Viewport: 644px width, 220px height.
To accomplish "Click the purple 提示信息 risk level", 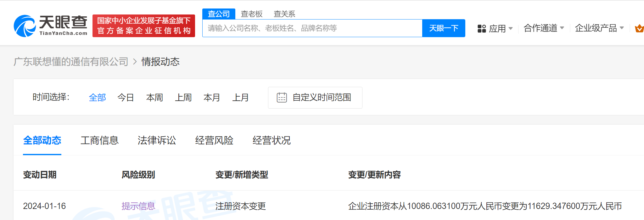I will pyautogui.click(x=138, y=206).
